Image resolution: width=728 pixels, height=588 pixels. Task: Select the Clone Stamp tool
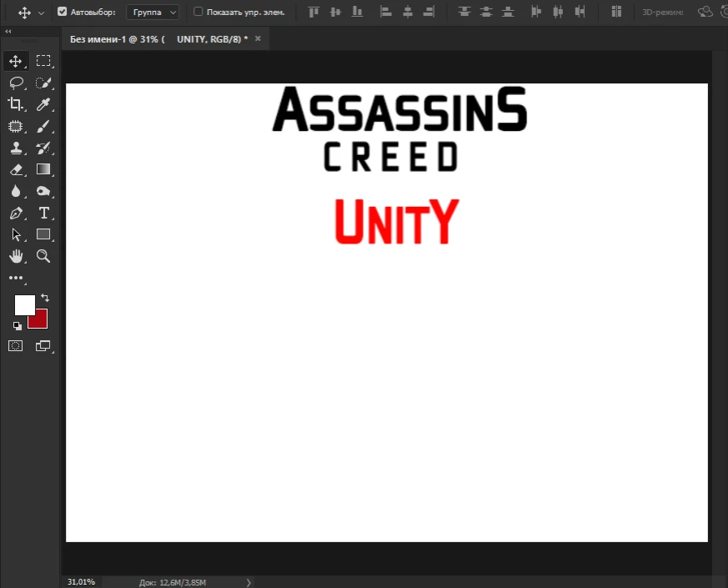pyautogui.click(x=15, y=148)
